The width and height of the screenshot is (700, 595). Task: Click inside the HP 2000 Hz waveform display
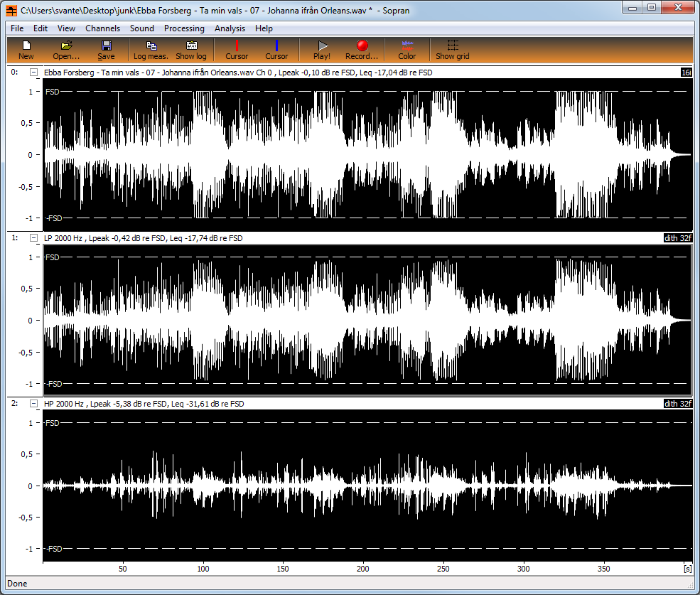click(367, 486)
